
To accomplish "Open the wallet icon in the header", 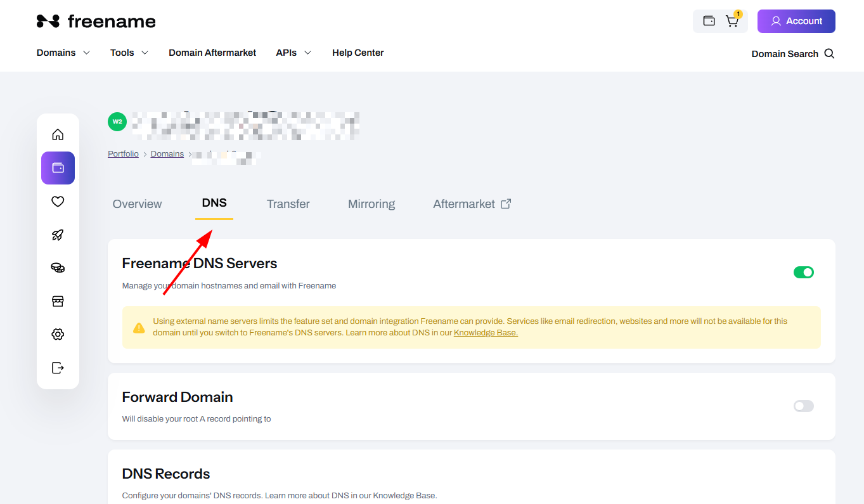I will (x=709, y=21).
